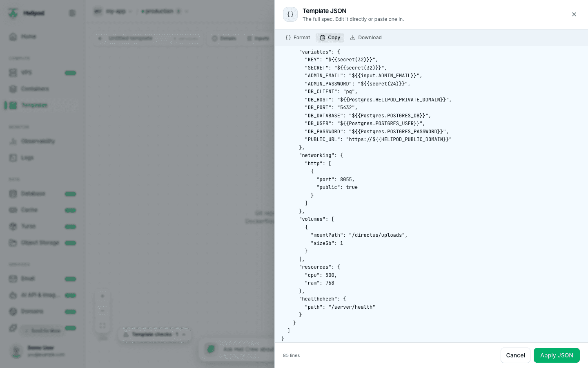Apply the JSON changes
Screen dimensions: 588x368
coord(557,355)
